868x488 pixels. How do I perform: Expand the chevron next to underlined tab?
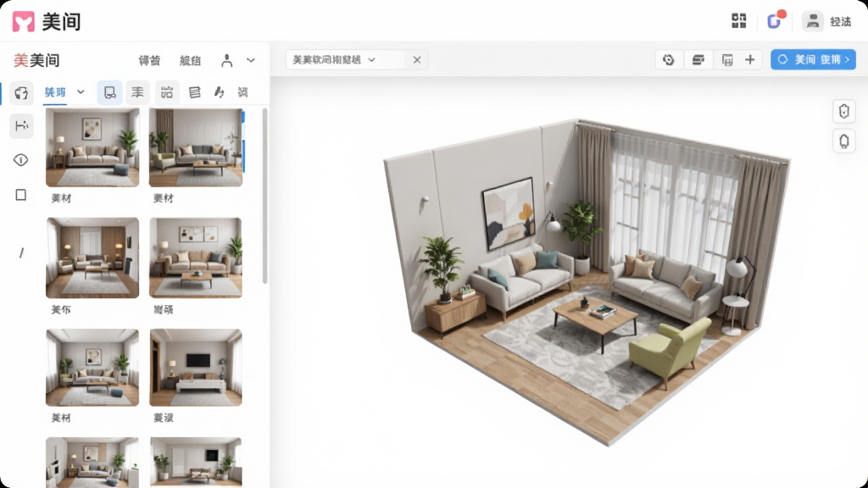pyautogui.click(x=81, y=91)
